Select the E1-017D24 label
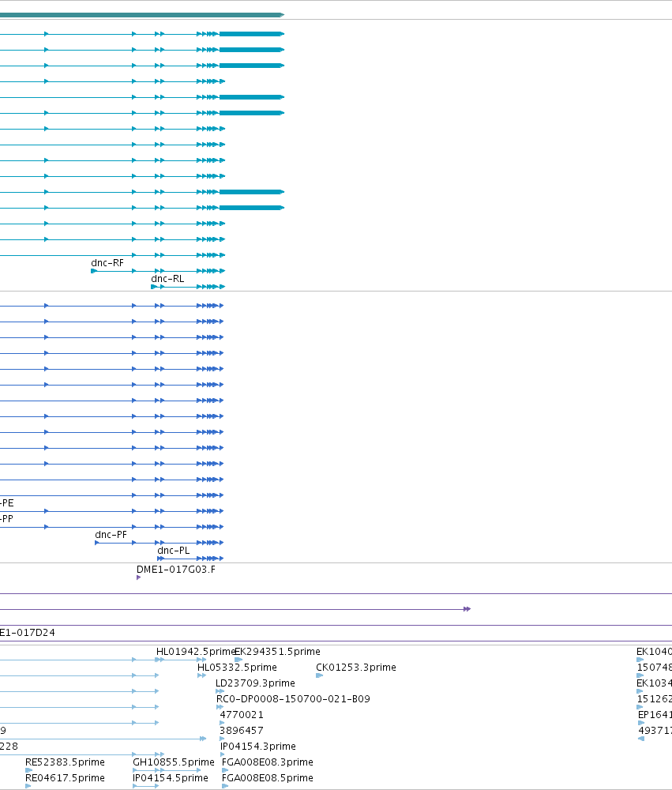The height and width of the screenshot is (790, 672). point(27,632)
